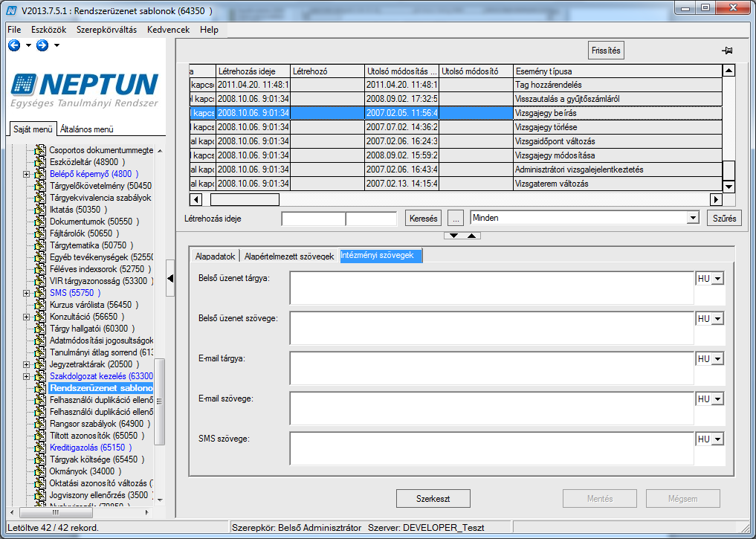Open the File menu

coord(14,30)
